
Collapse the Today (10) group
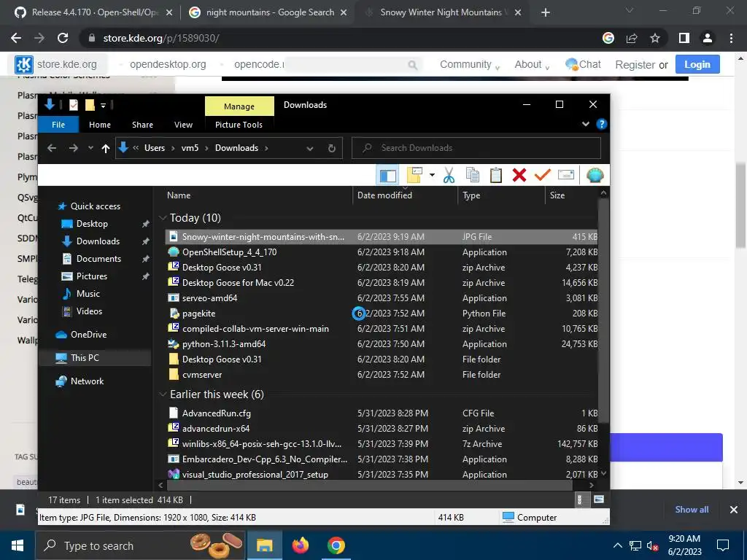click(x=163, y=218)
